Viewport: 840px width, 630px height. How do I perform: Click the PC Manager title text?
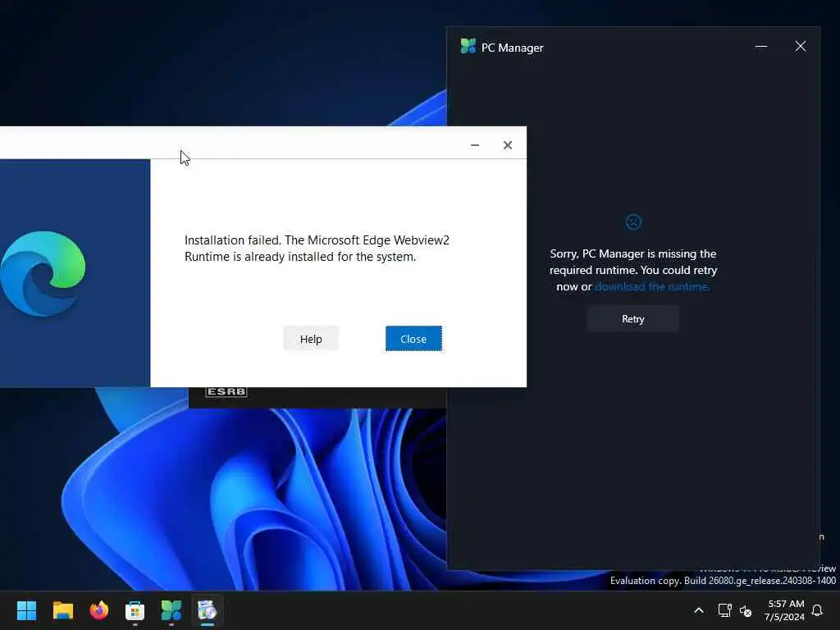[512, 48]
